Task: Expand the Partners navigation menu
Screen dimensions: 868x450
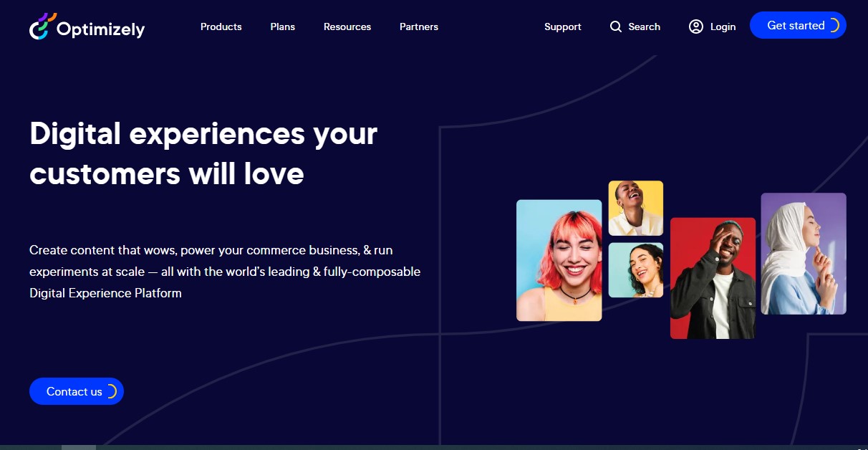Action: (x=419, y=27)
